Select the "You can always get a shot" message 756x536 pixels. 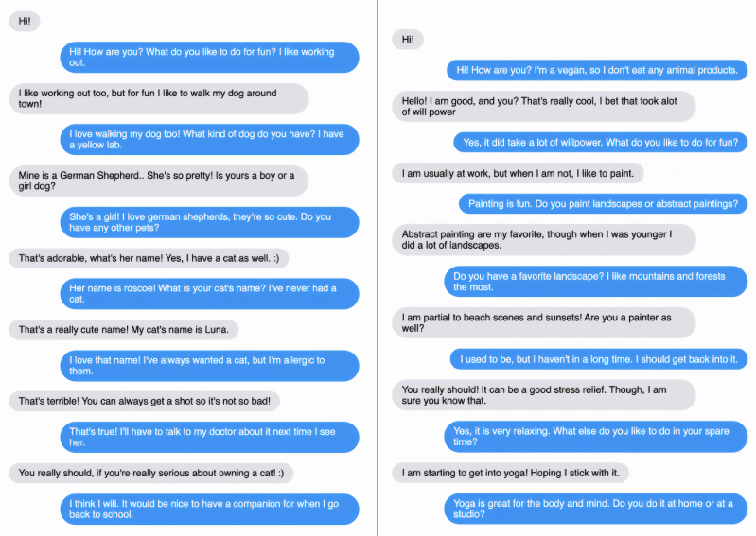pyautogui.click(x=144, y=401)
